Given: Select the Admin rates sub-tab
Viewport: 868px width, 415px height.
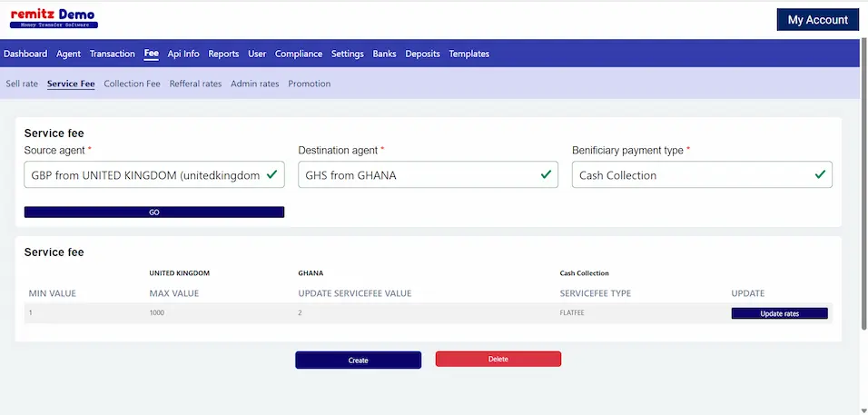Looking at the screenshot, I should click(x=254, y=84).
